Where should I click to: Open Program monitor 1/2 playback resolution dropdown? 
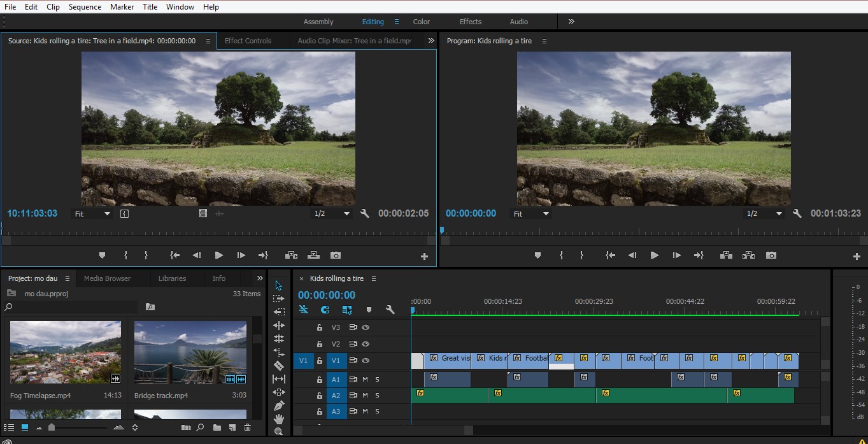pos(765,214)
